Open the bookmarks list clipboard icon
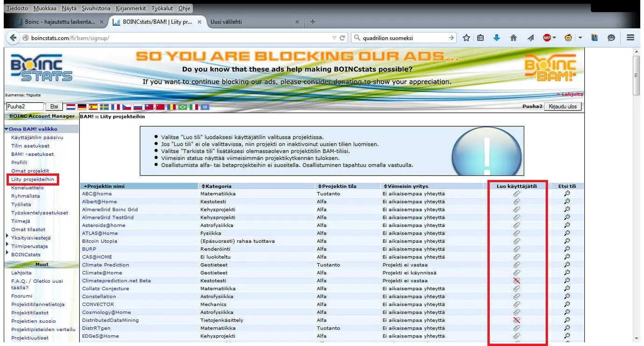644x346 pixels. click(480, 38)
